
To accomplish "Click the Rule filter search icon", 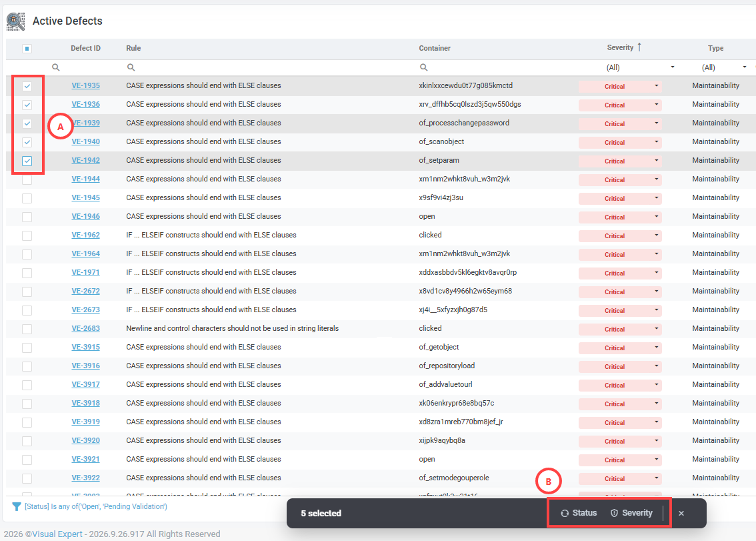I will (x=131, y=67).
